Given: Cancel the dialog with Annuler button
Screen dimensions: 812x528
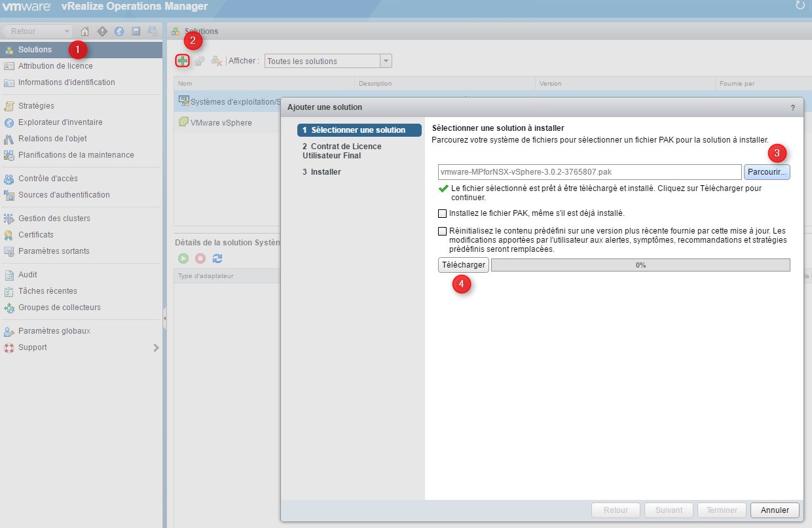Looking at the screenshot, I should [775, 510].
